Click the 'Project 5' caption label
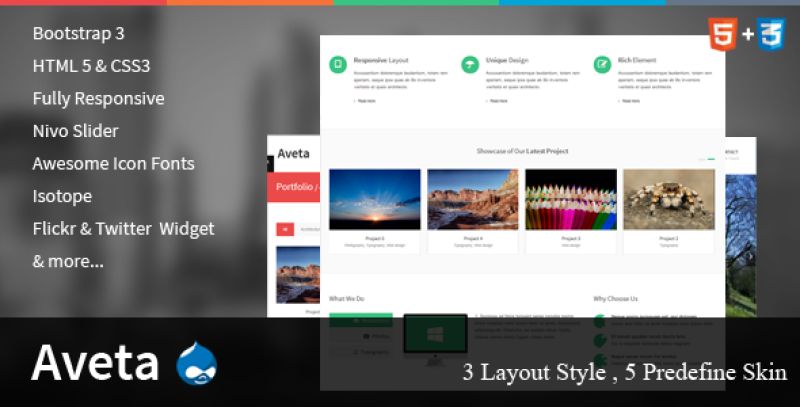Viewport: 800px width, 407px height. [x=374, y=238]
